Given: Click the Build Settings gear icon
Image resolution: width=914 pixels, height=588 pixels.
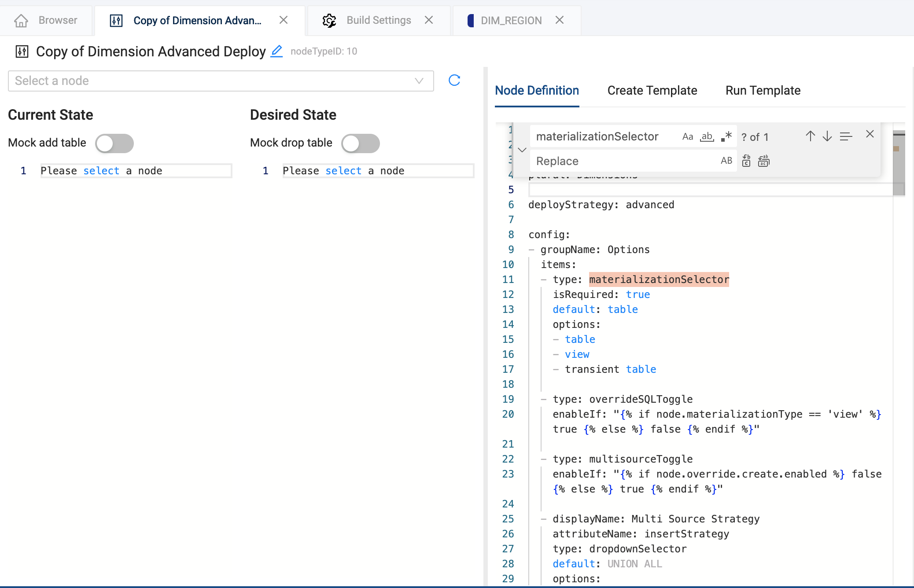Looking at the screenshot, I should pyautogui.click(x=329, y=20).
